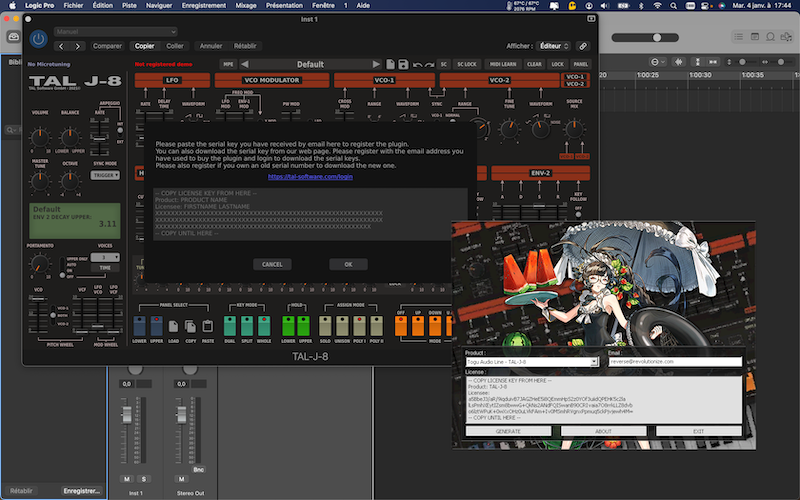Open the Logic library button at top left
The width and height of the screenshot is (800, 500).
coord(14,37)
